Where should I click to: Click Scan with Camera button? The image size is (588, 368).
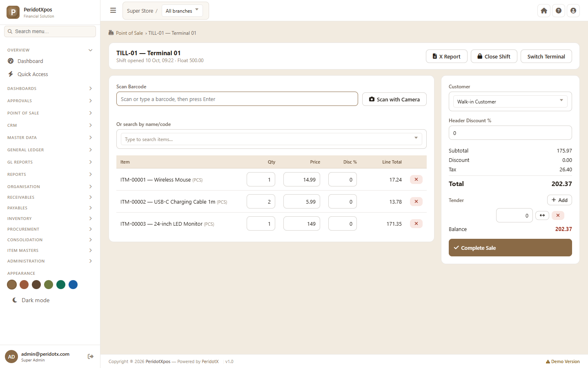[x=394, y=99]
